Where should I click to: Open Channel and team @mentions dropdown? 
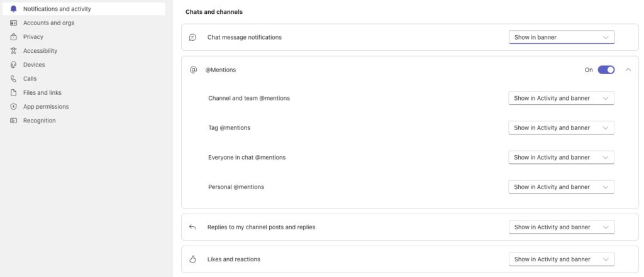point(561,98)
